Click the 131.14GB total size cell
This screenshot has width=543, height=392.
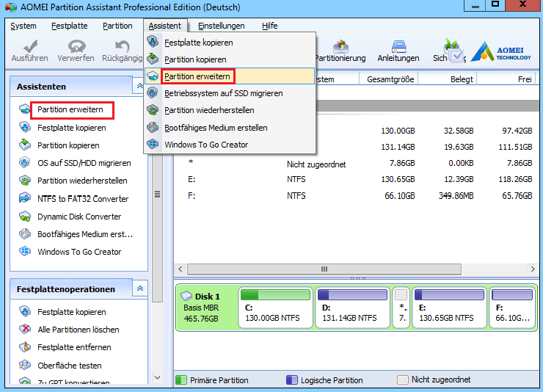pyautogui.click(x=398, y=147)
